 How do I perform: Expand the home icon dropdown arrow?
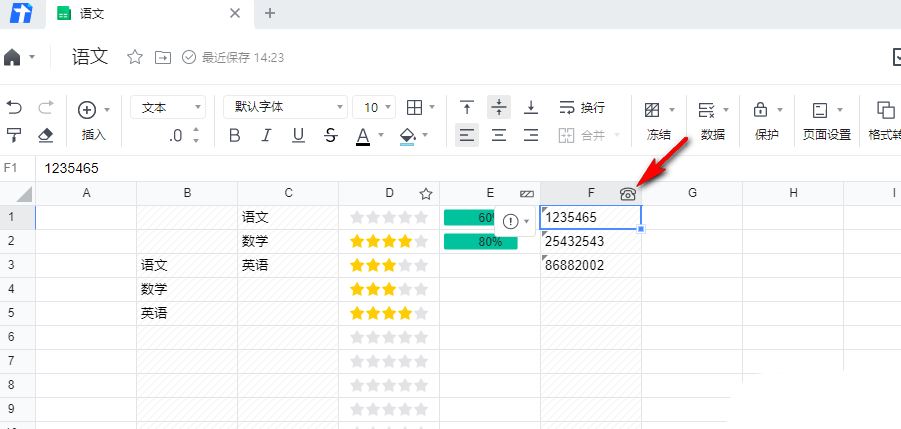(x=32, y=57)
